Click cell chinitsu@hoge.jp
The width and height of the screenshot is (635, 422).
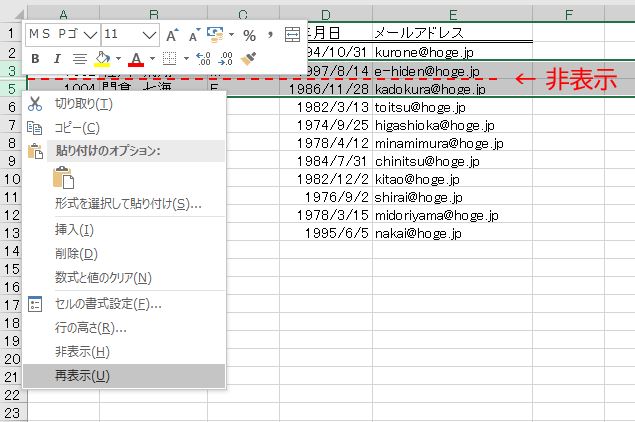pyautogui.click(x=452, y=161)
